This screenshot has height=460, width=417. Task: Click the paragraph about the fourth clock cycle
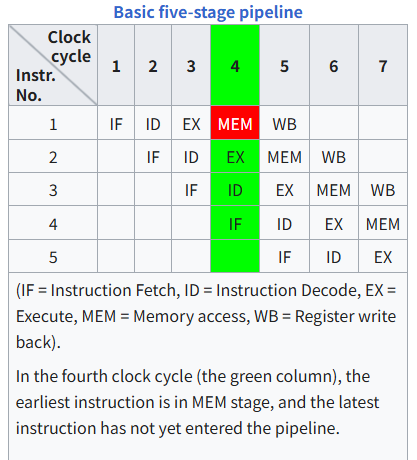(x=197, y=402)
